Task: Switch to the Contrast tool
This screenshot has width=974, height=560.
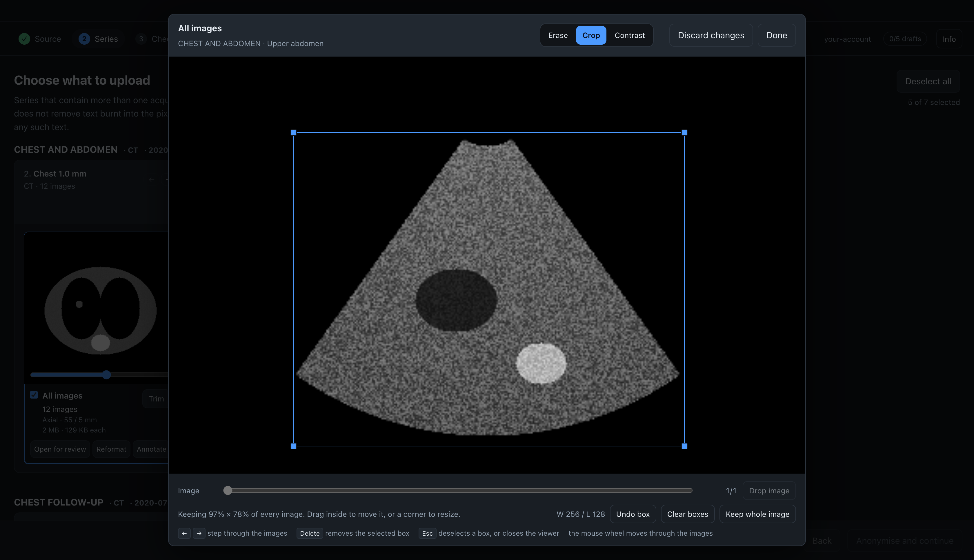Action: 629,35
